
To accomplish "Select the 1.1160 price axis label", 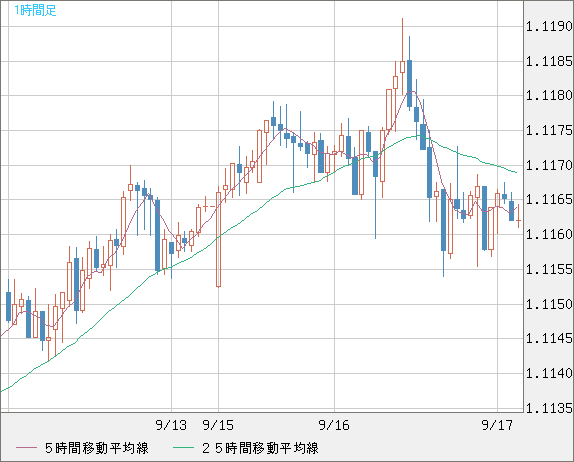I will tap(549, 234).
